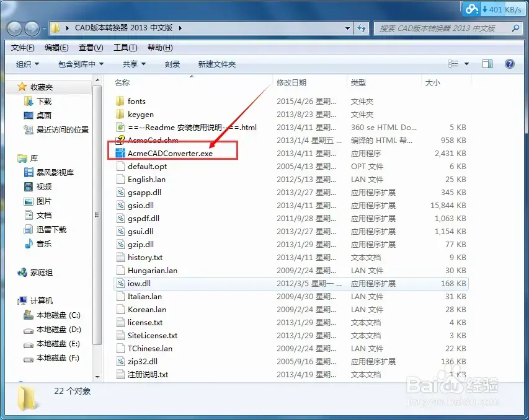529x420 pixels.
Task: Toggle the preview pane icon
Action: pyautogui.click(x=487, y=64)
